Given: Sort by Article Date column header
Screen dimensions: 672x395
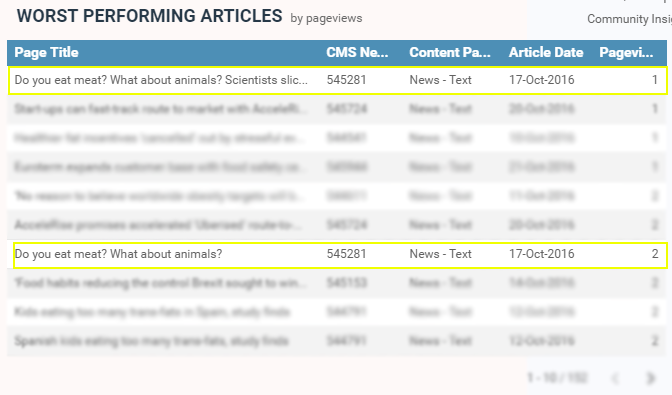Looking at the screenshot, I should pyautogui.click(x=546, y=52).
